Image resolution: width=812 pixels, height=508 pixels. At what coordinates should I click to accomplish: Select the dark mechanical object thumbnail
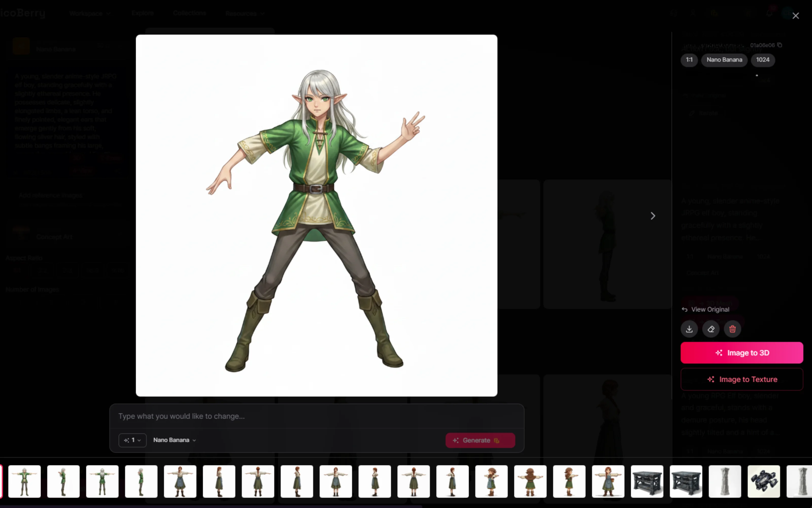click(x=764, y=482)
